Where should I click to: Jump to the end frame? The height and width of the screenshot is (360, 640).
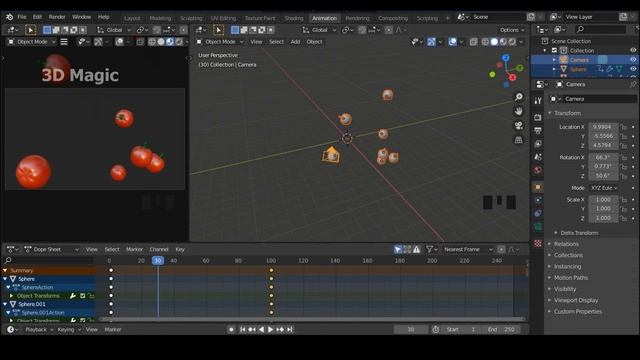click(289, 329)
